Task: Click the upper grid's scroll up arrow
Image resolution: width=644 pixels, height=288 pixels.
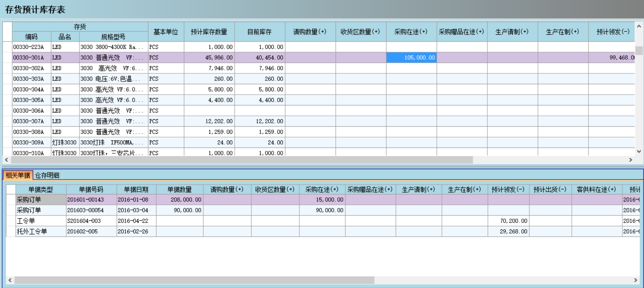Action: (639, 26)
